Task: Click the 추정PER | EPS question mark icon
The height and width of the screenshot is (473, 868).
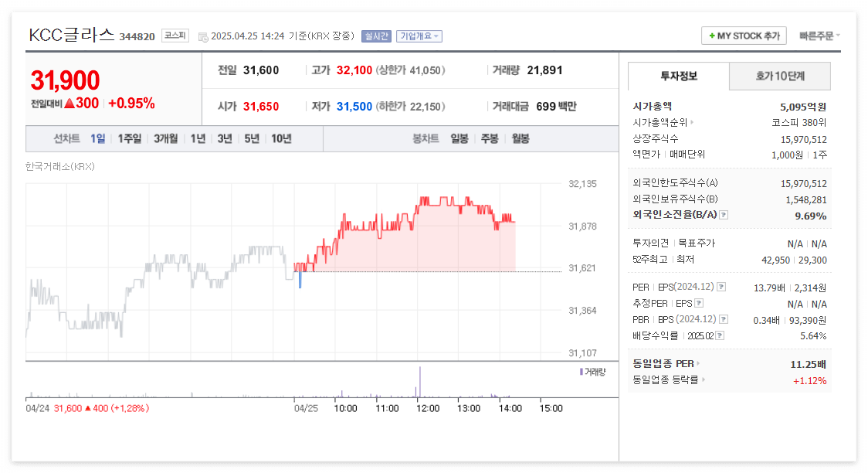Action: (700, 303)
